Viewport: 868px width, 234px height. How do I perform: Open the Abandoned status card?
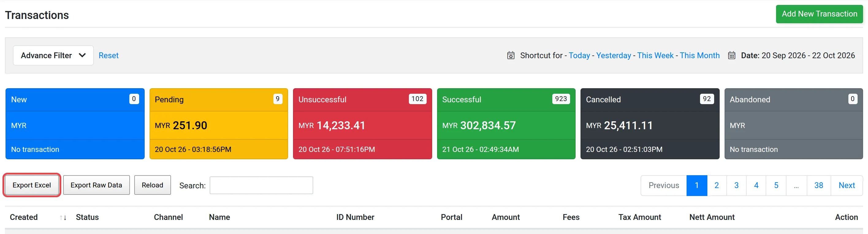[794, 124]
